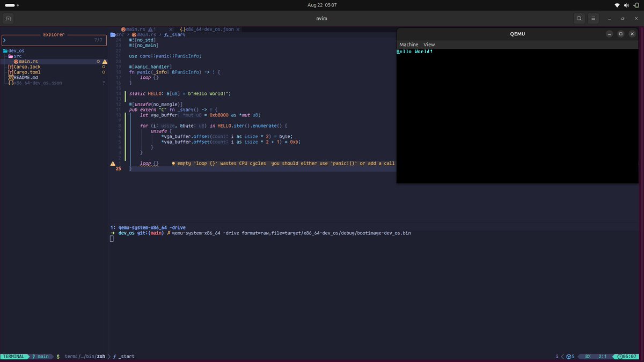Collapse the src folder in Explorer
This screenshot has width=644, height=362.
coord(15,56)
